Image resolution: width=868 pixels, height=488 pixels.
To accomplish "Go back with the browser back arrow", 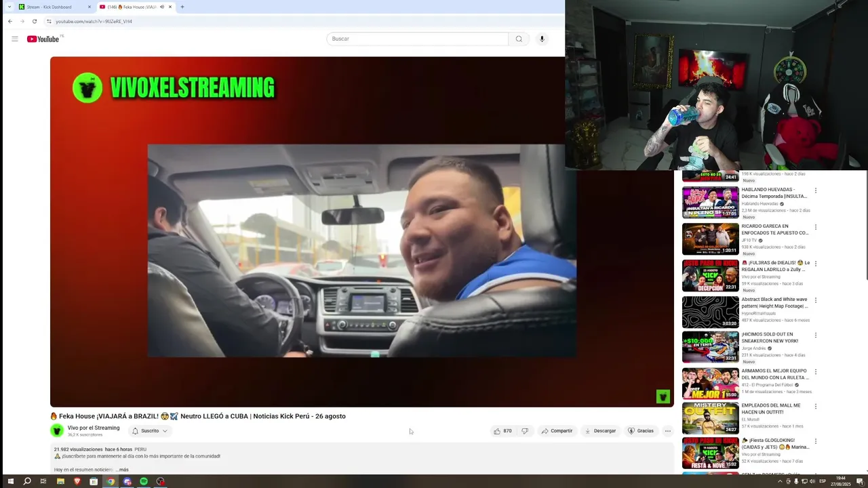I will (9, 21).
